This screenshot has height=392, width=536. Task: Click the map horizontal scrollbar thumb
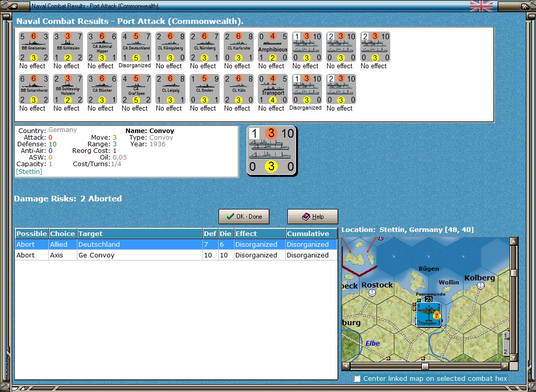(425, 366)
